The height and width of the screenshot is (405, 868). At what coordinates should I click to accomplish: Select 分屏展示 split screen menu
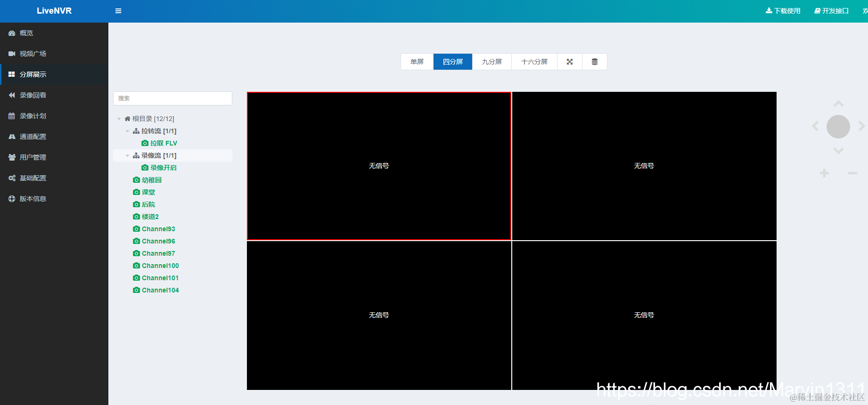point(54,74)
